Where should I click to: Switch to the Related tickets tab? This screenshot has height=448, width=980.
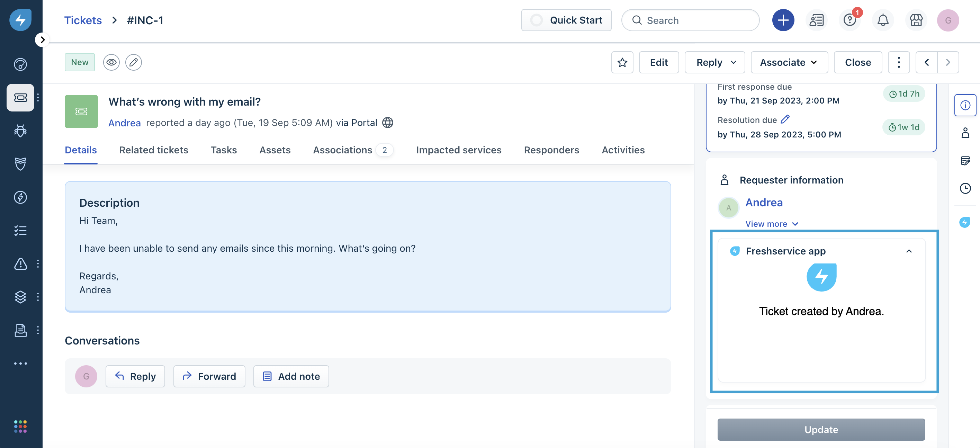click(153, 149)
